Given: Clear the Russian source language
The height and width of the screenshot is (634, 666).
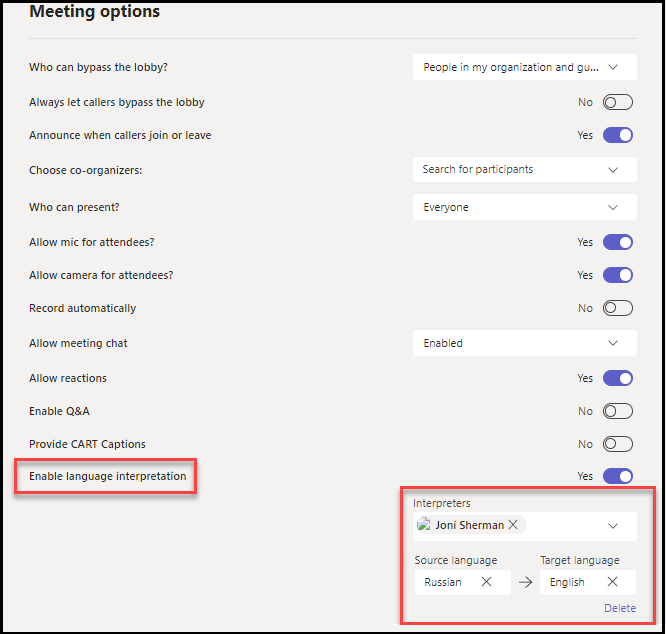Looking at the screenshot, I should pos(487,582).
